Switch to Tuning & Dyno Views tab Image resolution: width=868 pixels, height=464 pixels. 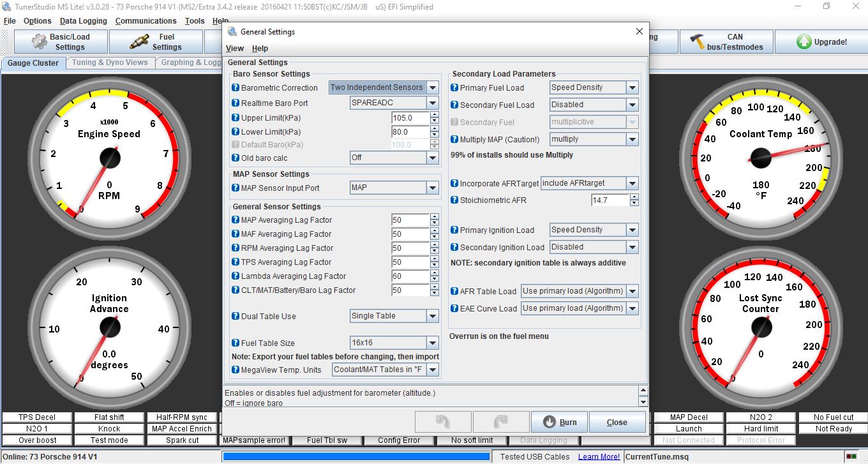pos(110,63)
